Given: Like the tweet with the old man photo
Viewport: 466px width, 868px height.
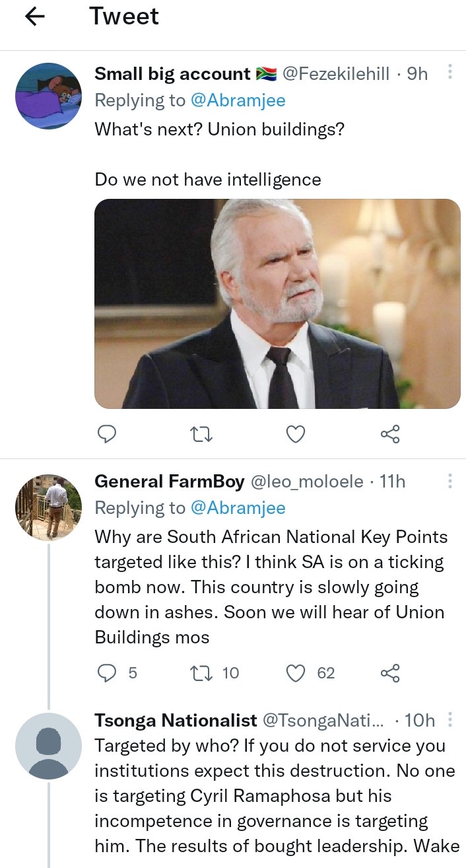Looking at the screenshot, I should [x=296, y=434].
